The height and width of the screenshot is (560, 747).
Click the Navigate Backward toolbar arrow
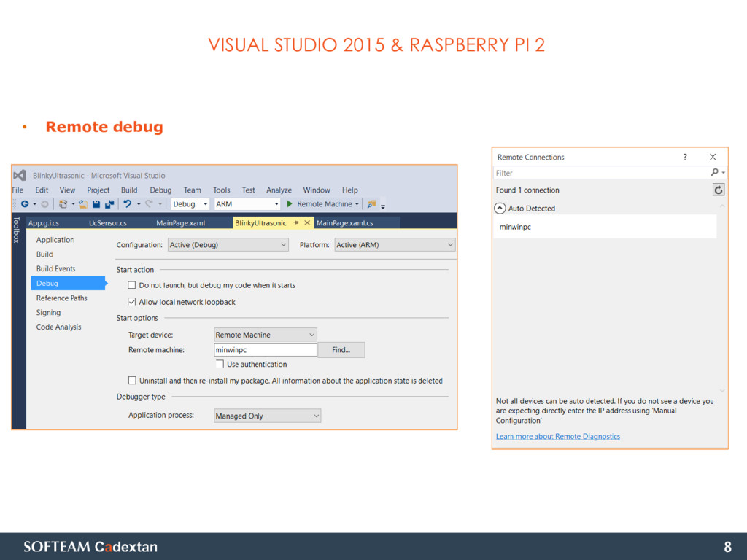pyautogui.click(x=25, y=204)
